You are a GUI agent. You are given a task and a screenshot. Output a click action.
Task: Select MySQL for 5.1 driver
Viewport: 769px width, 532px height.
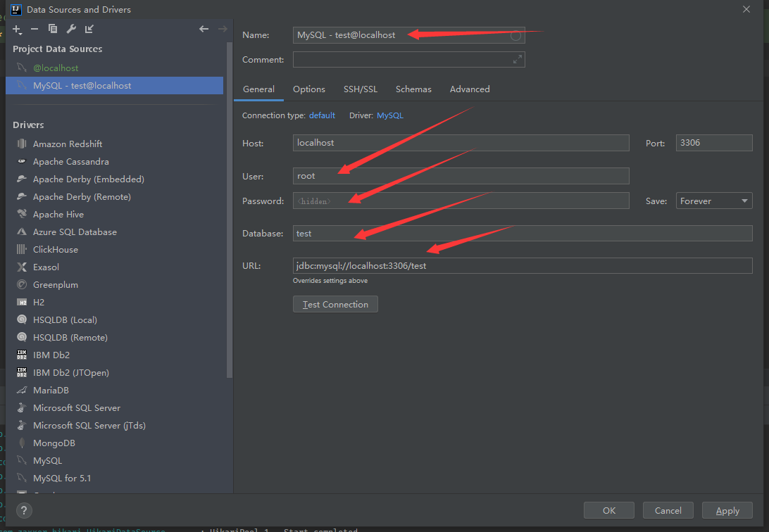click(x=62, y=478)
